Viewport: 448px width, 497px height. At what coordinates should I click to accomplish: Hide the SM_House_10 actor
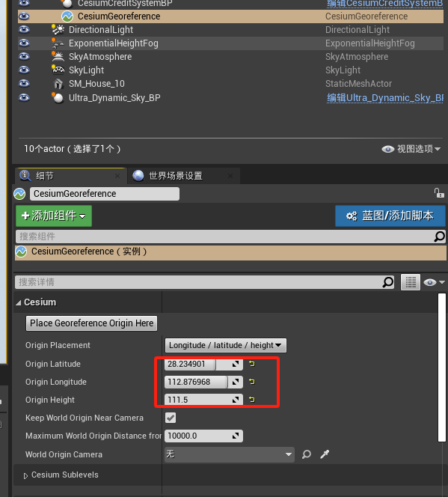tap(24, 83)
